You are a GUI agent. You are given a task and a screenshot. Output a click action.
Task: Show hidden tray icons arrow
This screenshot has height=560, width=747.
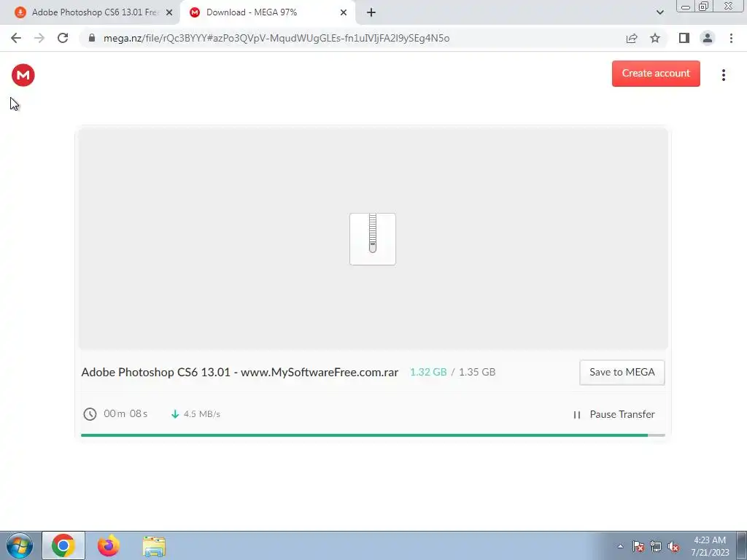pos(620,546)
